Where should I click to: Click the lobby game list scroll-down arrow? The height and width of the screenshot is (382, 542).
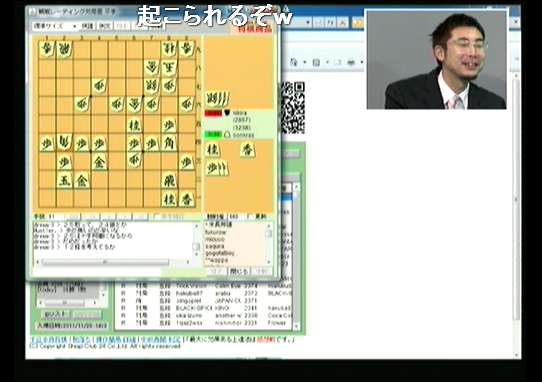click(x=296, y=326)
